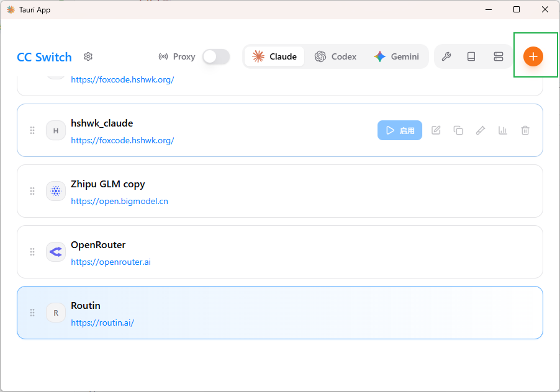Screen dimensions: 560x392
Task: Delete the hshwk_claude provider
Action: tap(525, 130)
